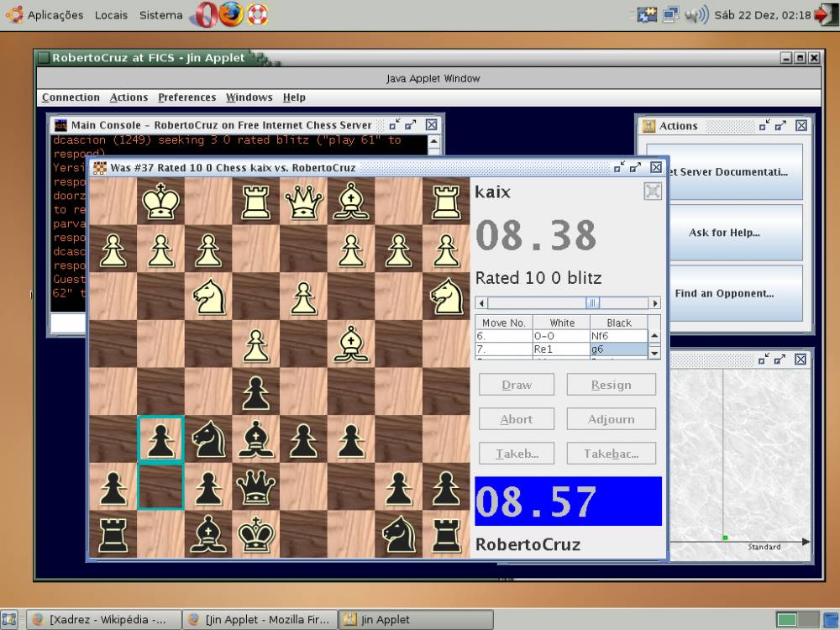Click the Black column header

pos(619,323)
